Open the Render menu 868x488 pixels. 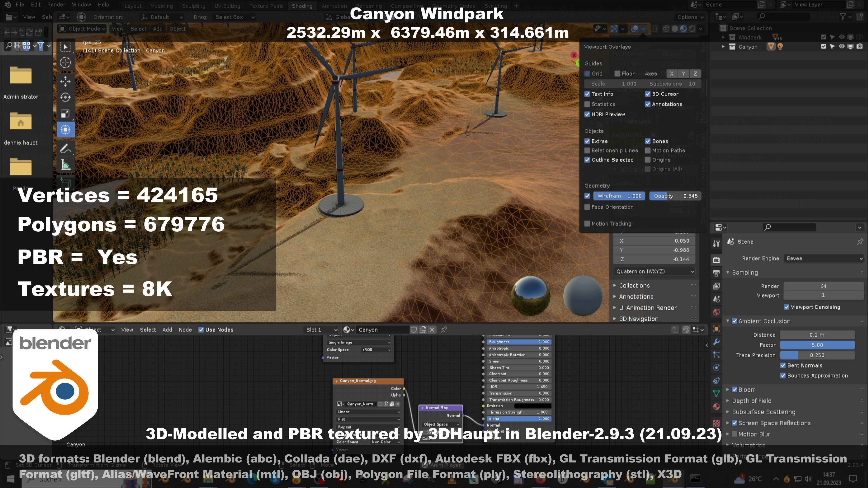coord(56,5)
